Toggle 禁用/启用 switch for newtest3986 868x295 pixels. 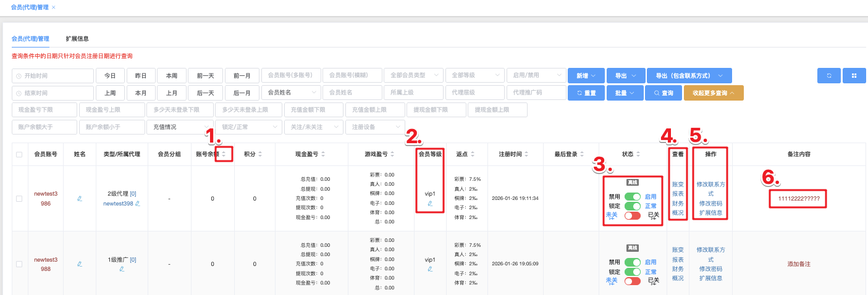pyautogui.click(x=632, y=196)
